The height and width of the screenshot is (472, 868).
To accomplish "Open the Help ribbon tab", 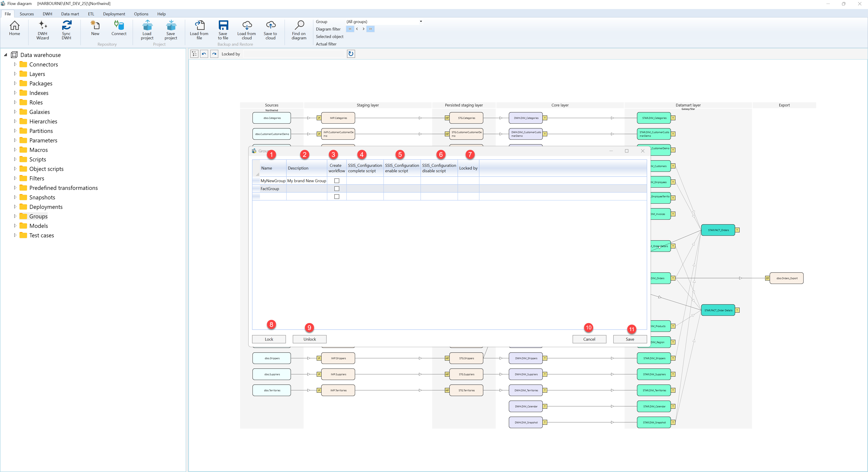I will pos(161,14).
